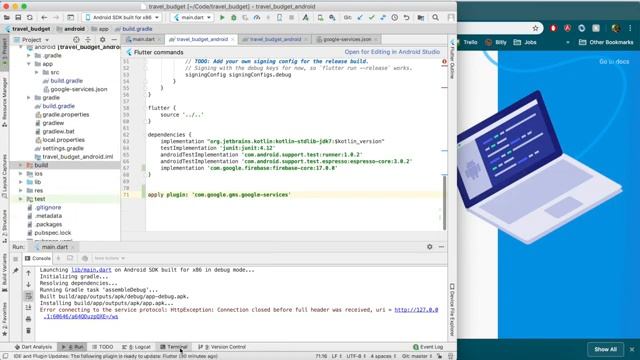Image resolution: width=640 pixels, height=360 pixels.
Task: Click the Sync refresh icon in toolbar
Action: pos(29,18)
